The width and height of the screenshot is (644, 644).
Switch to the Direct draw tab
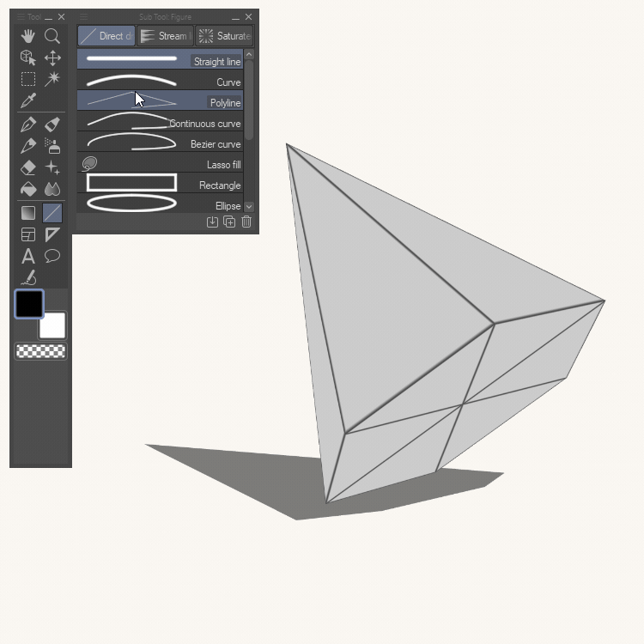[106, 36]
